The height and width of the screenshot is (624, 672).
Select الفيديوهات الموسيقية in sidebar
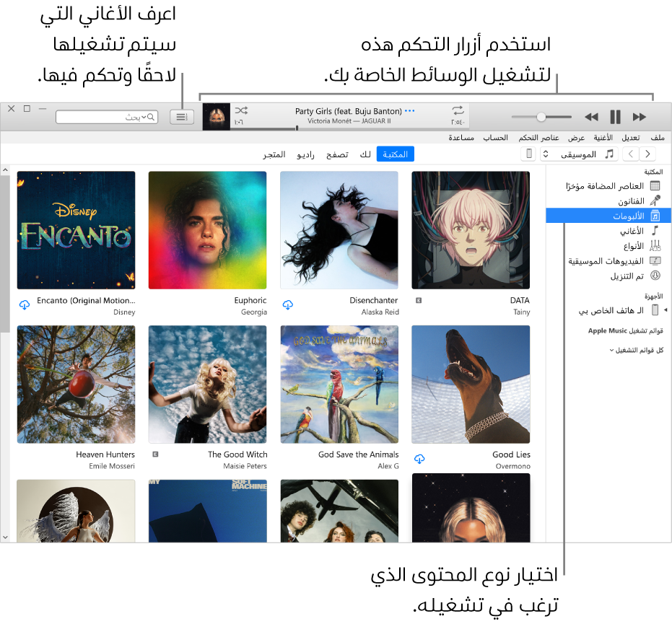click(608, 261)
